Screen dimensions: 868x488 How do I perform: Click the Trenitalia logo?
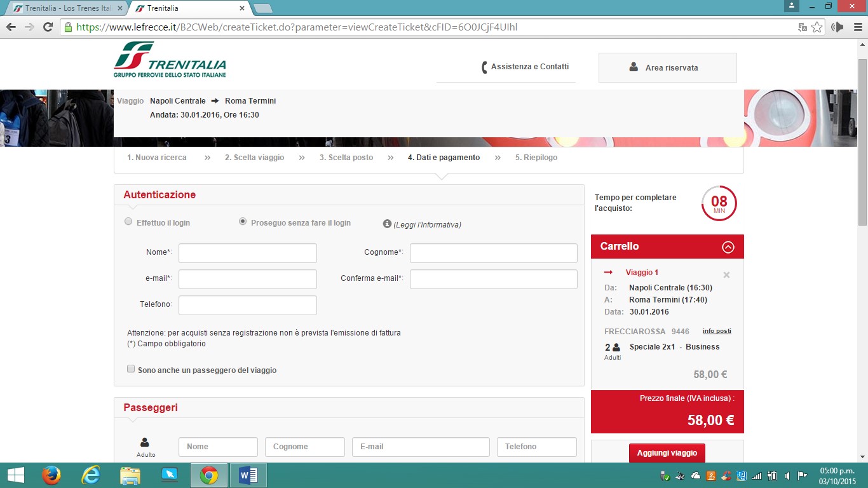click(170, 60)
